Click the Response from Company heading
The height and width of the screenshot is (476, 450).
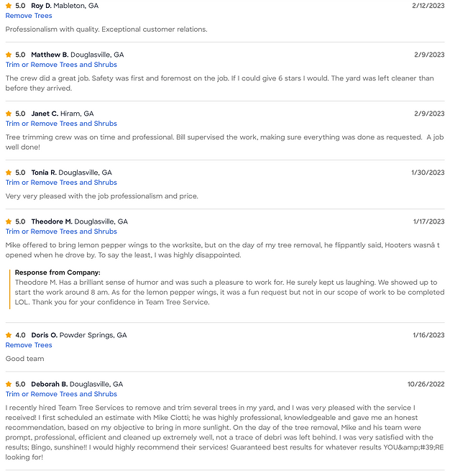pyautogui.click(x=58, y=273)
